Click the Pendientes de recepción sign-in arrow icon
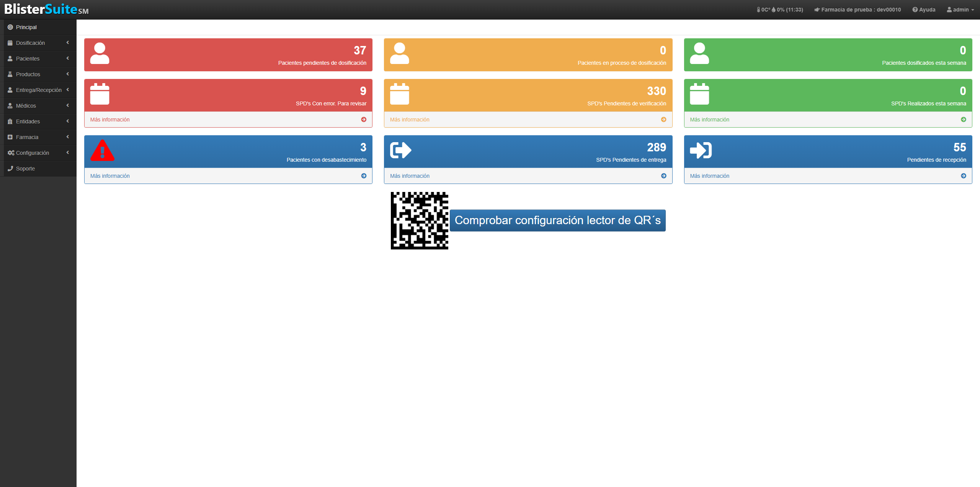The image size is (980, 487). [x=701, y=150]
